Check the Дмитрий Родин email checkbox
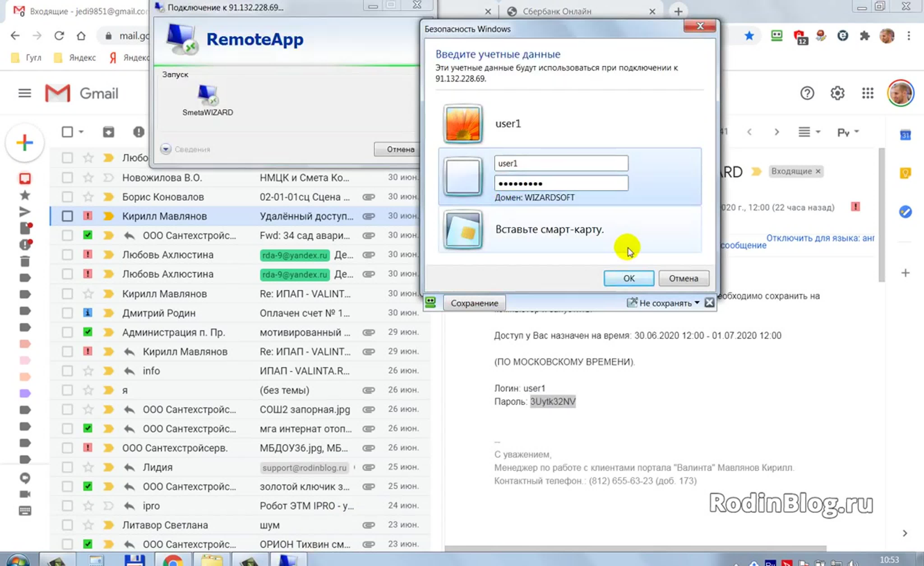Screen dimensions: 924x566 (67, 313)
